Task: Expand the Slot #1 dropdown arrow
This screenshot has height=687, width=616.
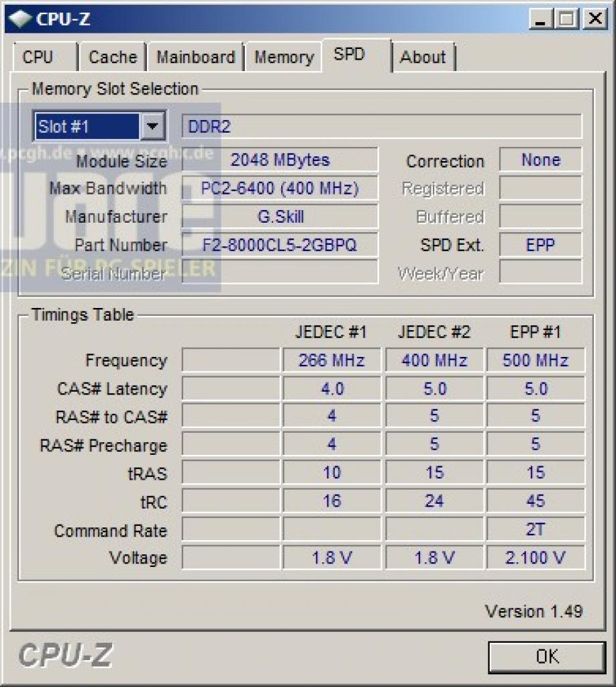Action: [x=152, y=127]
